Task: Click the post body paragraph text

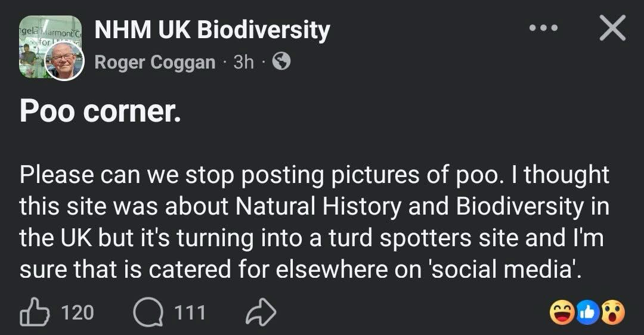Action: tap(315, 222)
